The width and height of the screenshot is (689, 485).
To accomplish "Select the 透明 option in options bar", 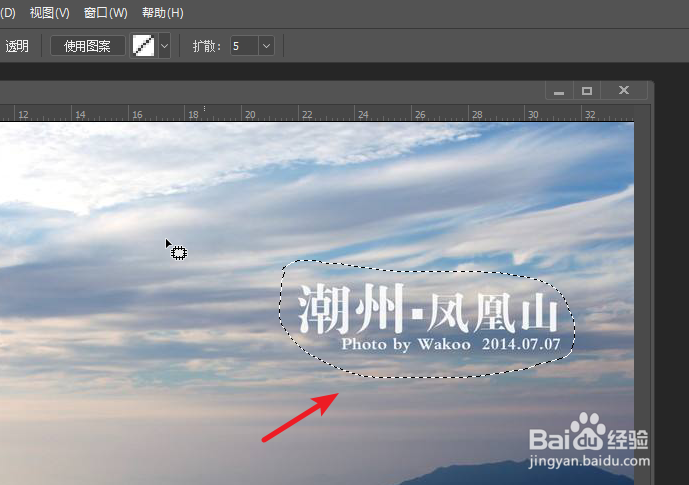I will [x=17, y=46].
